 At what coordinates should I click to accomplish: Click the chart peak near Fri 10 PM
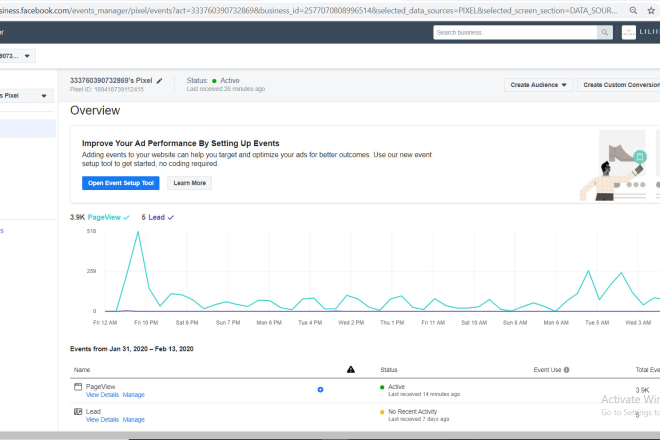click(138, 232)
